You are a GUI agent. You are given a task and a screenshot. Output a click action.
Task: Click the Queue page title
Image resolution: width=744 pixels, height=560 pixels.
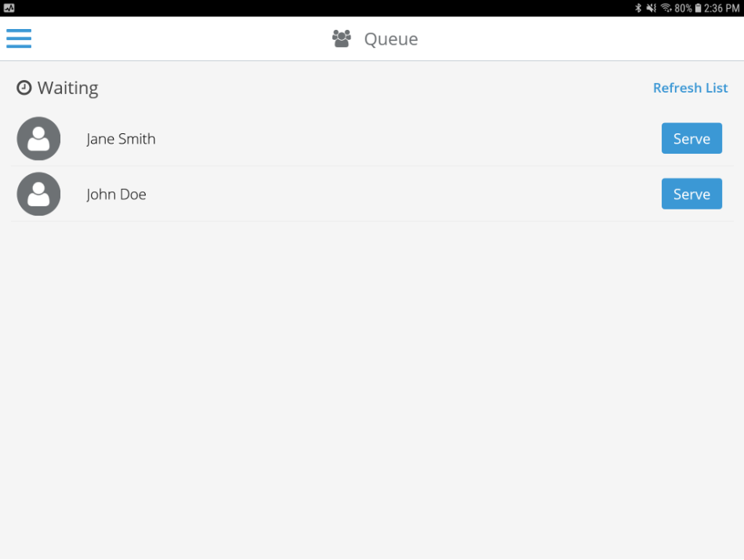[x=391, y=39]
